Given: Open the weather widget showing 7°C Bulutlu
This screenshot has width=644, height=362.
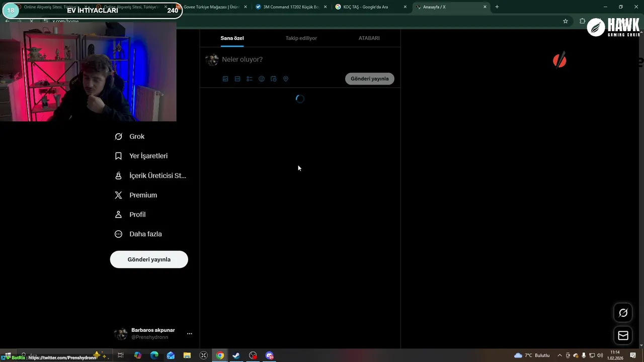Looking at the screenshot, I should pyautogui.click(x=532, y=355).
